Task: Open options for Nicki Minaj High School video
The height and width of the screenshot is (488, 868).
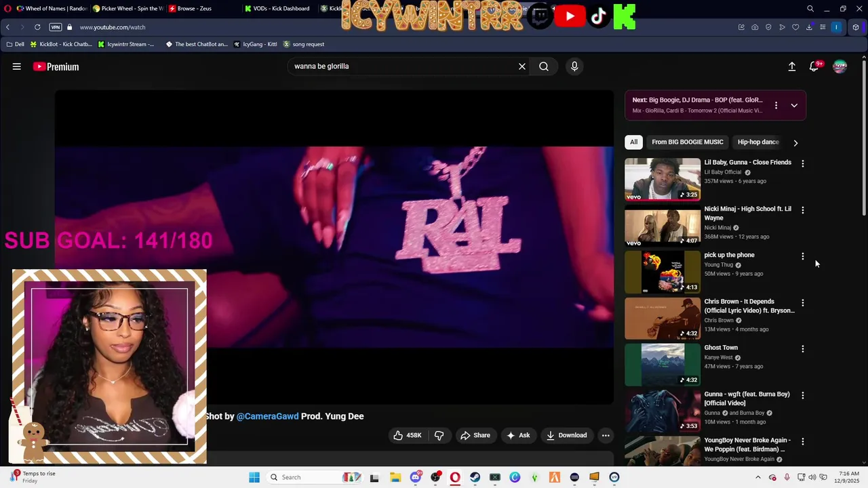Action: pyautogui.click(x=803, y=210)
